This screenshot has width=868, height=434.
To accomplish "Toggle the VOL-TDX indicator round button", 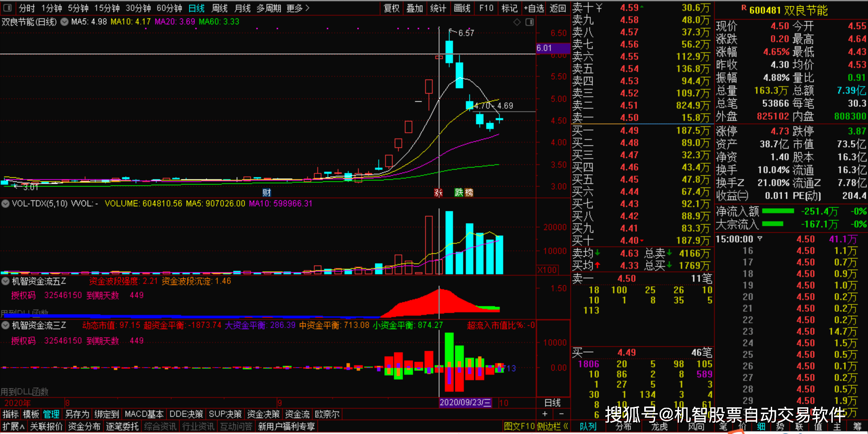I will [5, 204].
